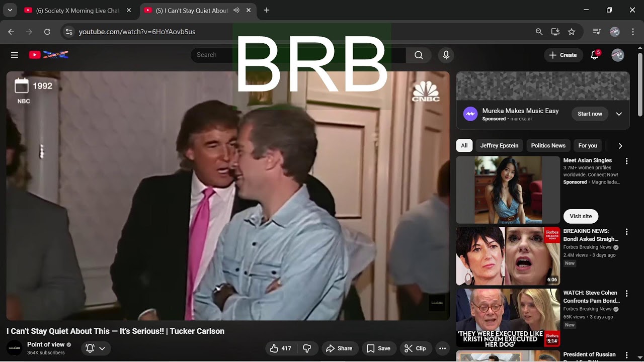644x362 pixels.
Task: Open options for President of Russian video
Action: (x=626, y=355)
